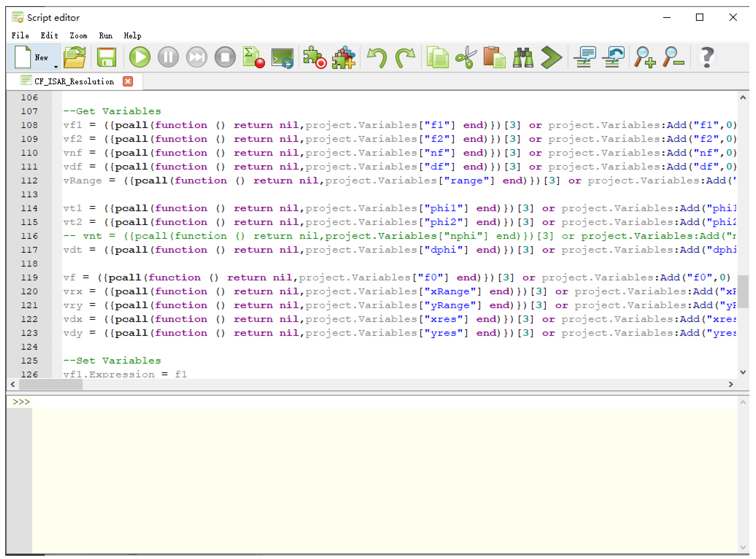Open a script with the folder icon
The image size is (756, 559).
75,57
